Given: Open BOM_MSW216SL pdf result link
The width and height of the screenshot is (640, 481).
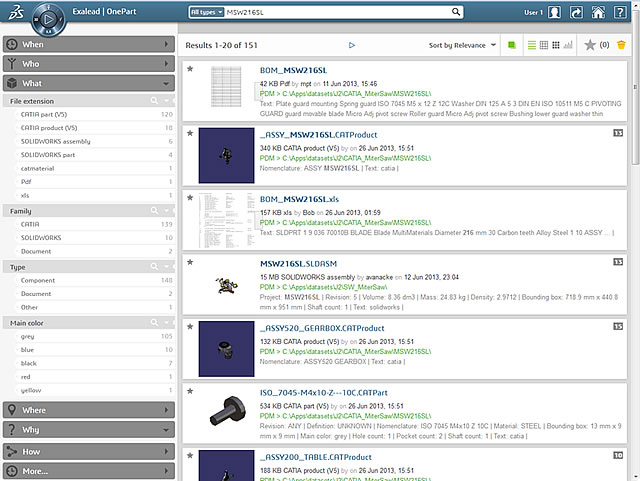Looking at the screenshot, I should coord(293,70).
